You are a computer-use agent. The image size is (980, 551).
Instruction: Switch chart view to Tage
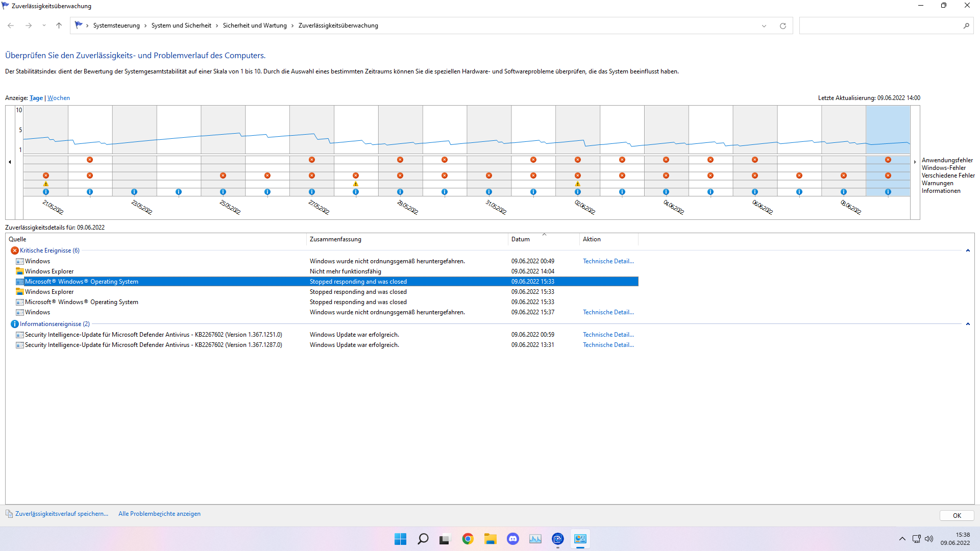pos(36,98)
